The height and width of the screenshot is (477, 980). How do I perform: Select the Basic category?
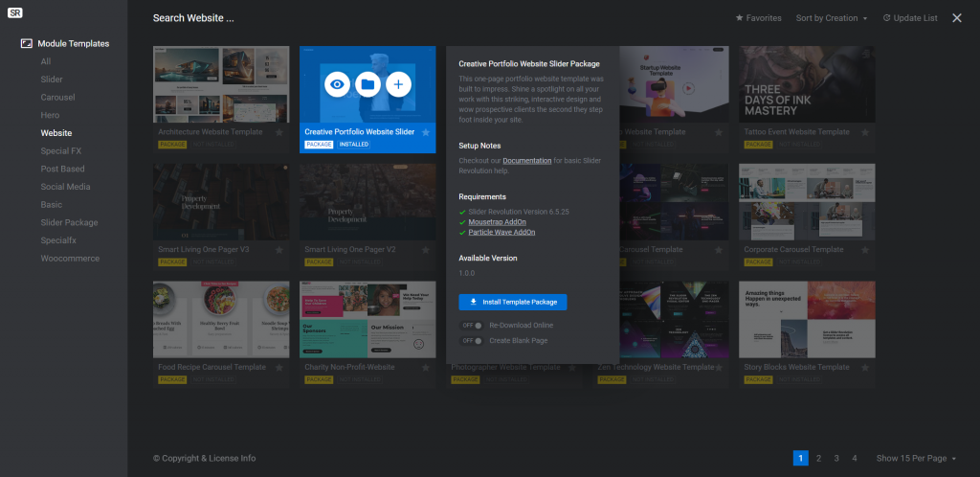[x=52, y=204]
